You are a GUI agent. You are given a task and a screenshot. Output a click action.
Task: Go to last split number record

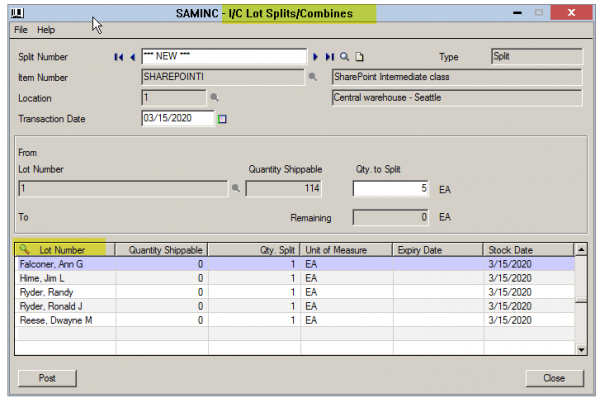pos(329,57)
